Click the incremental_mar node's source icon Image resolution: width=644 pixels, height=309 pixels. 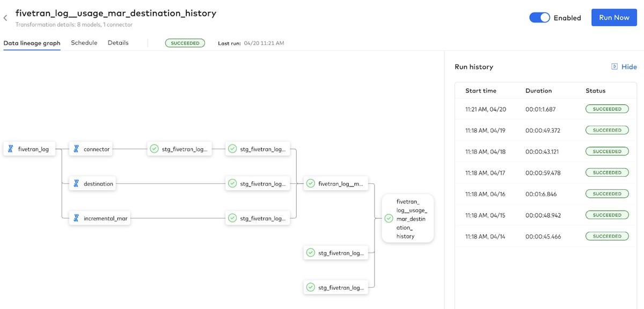(x=76, y=218)
